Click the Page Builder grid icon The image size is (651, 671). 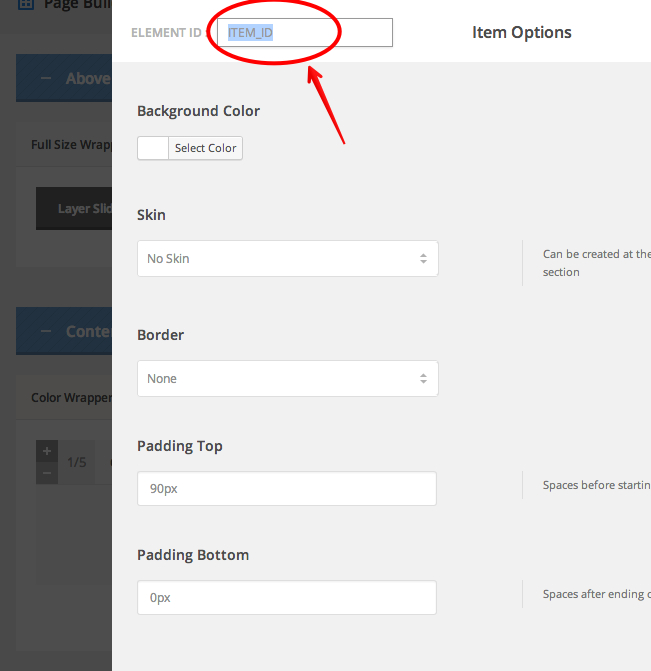pos(25,5)
